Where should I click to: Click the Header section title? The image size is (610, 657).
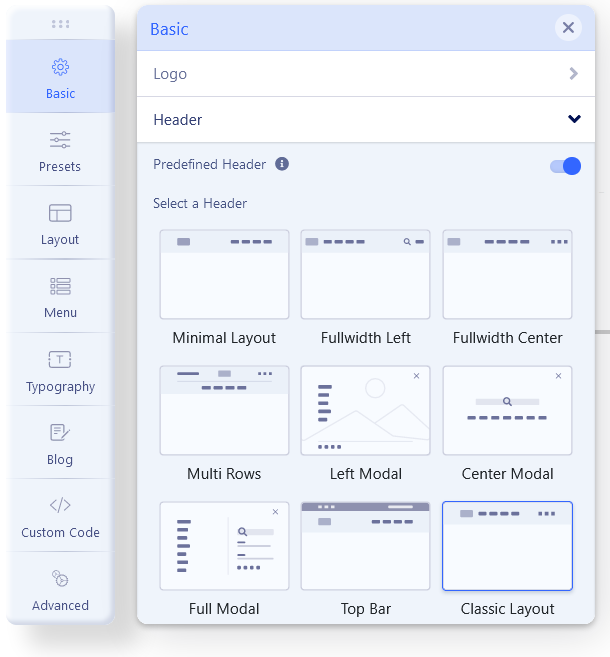pyautogui.click(x=178, y=120)
